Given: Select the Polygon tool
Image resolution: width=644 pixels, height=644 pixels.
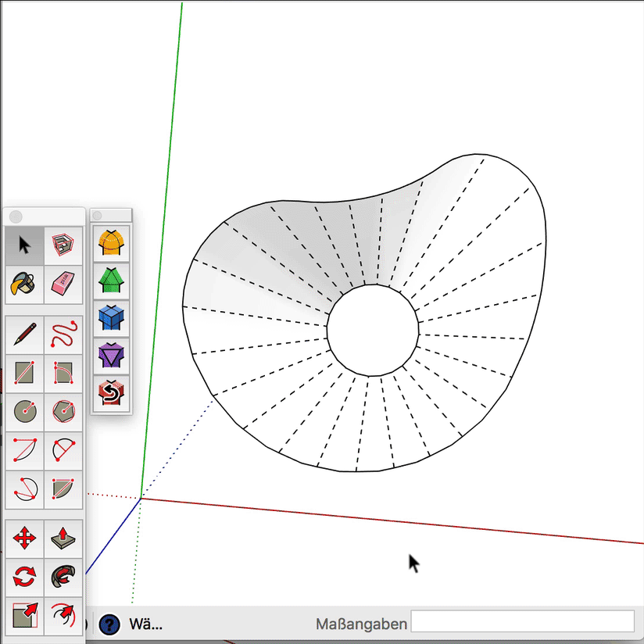Looking at the screenshot, I should [x=63, y=412].
